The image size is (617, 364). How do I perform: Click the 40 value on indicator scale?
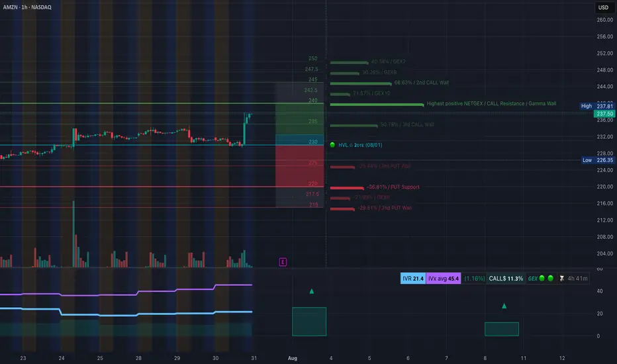[x=600, y=291]
